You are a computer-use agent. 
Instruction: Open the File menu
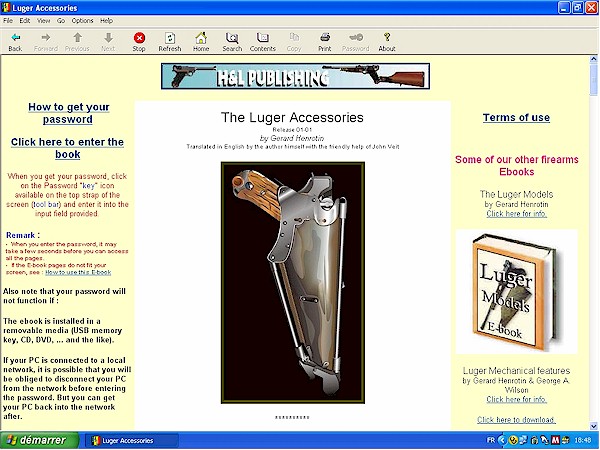[x=8, y=21]
